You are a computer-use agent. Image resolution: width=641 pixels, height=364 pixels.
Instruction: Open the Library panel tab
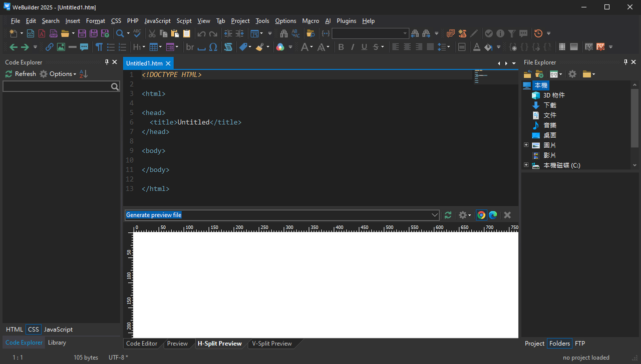[57, 342]
